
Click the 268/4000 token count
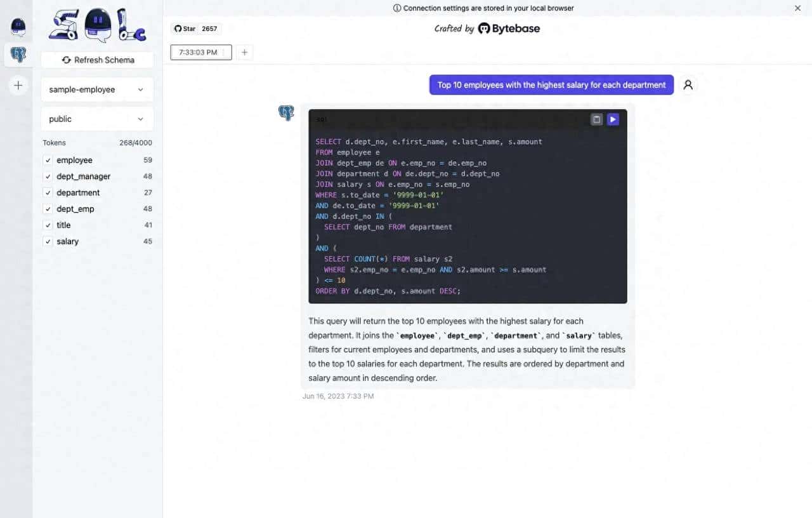136,143
